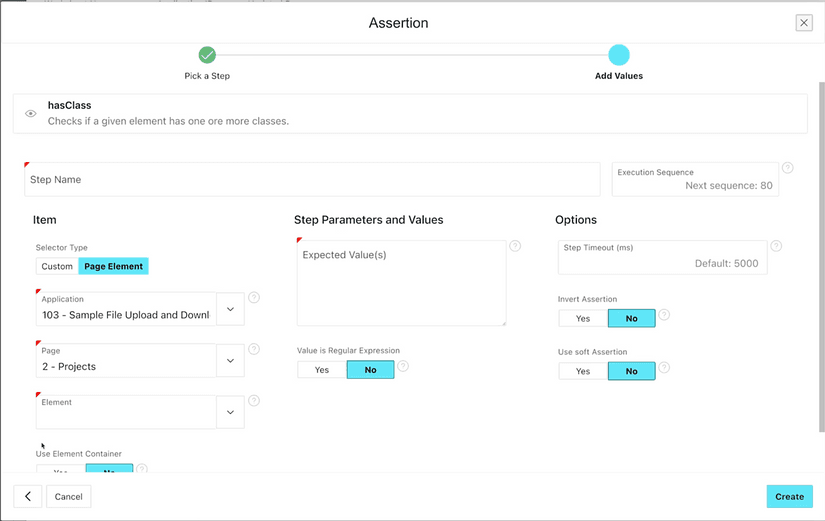Click help icon next to Execution Sequence
The image size is (825, 521).
pos(788,168)
